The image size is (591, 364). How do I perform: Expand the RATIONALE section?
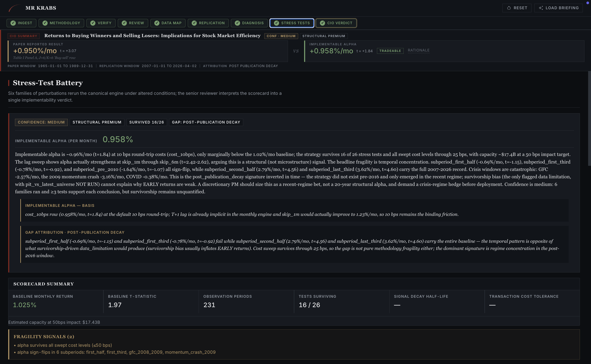[x=419, y=50]
